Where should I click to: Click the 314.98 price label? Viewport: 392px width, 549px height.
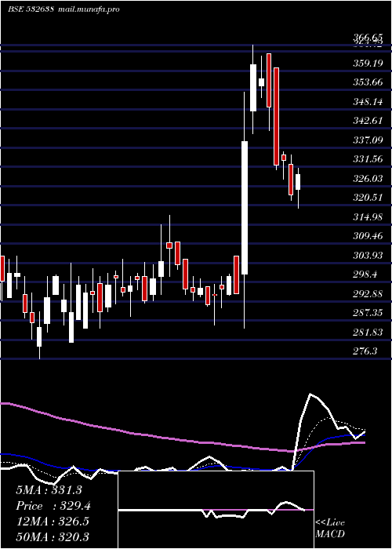[368, 217]
